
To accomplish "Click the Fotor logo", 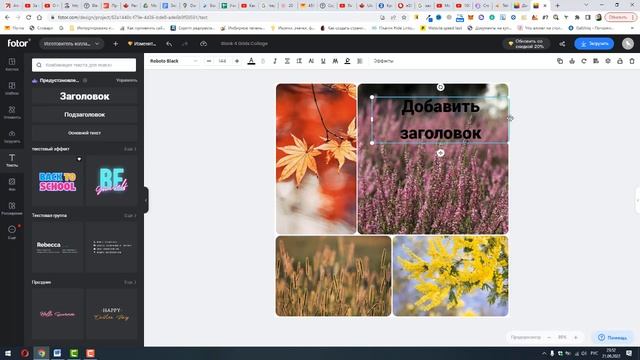I will (x=18, y=43).
